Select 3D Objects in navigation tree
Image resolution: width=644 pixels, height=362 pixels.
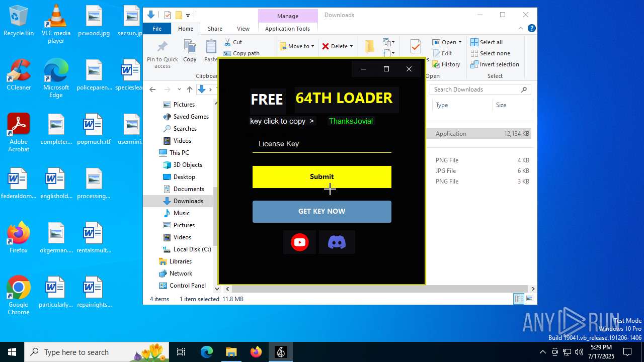click(188, 165)
